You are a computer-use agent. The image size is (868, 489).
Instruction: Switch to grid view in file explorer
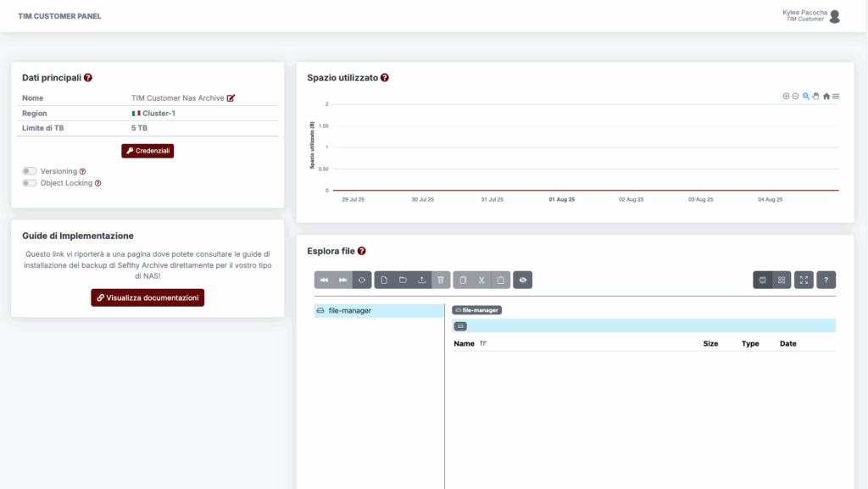pyautogui.click(x=782, y=280)
